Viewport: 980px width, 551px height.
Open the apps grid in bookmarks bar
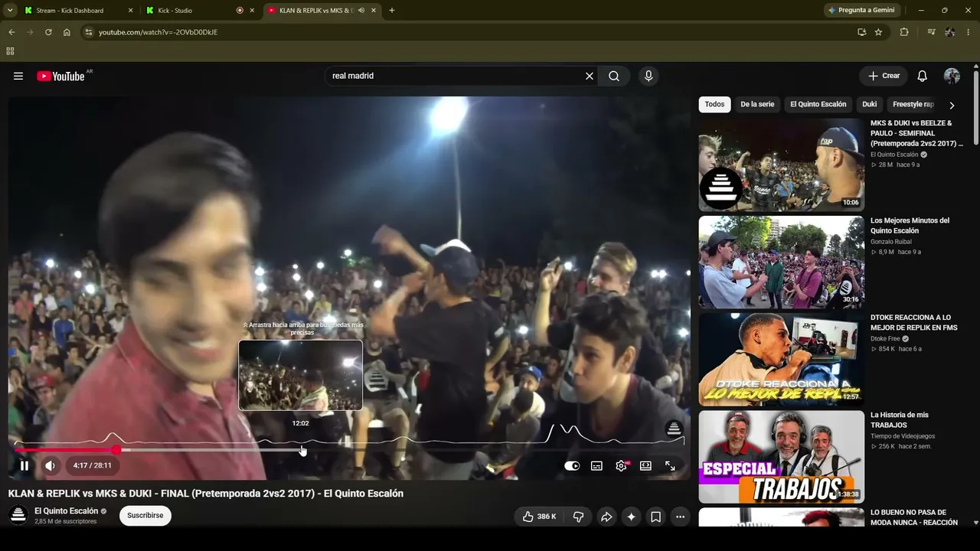10,51
